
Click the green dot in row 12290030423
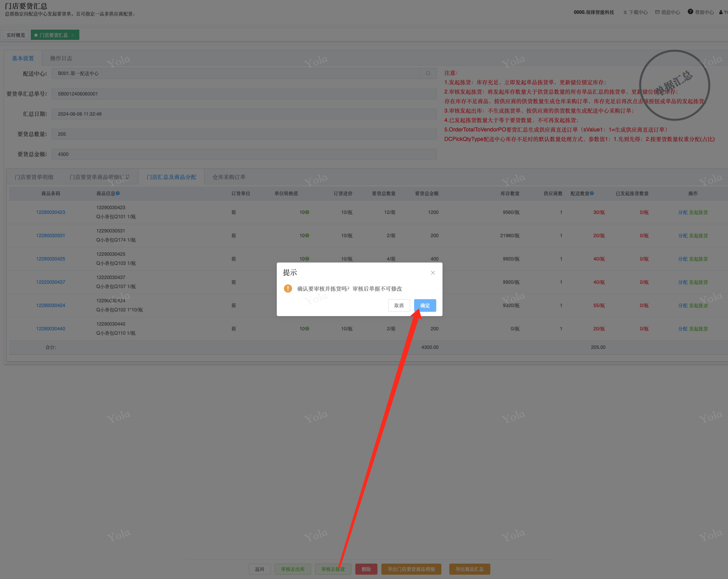[x=307, y=212]
